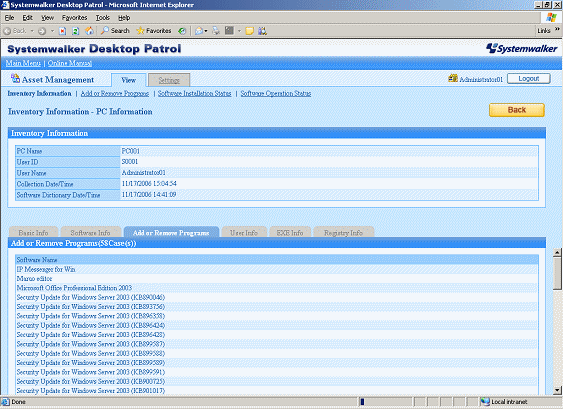The width and height of the screenshot is (563, 409).
Task: Click the History icon in toolbar
Action: (x=182, y=31)
